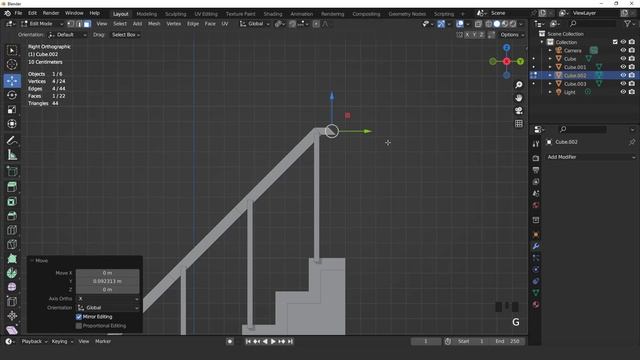Enable Proportional Editing checkbox
This screenshot has width=640, height=360.
(79, 326)
